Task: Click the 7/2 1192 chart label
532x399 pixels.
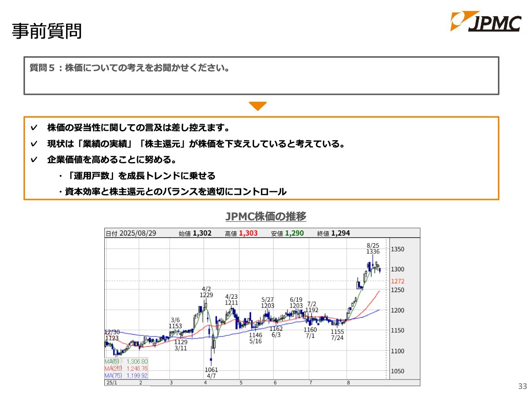Action: [312, 307]
